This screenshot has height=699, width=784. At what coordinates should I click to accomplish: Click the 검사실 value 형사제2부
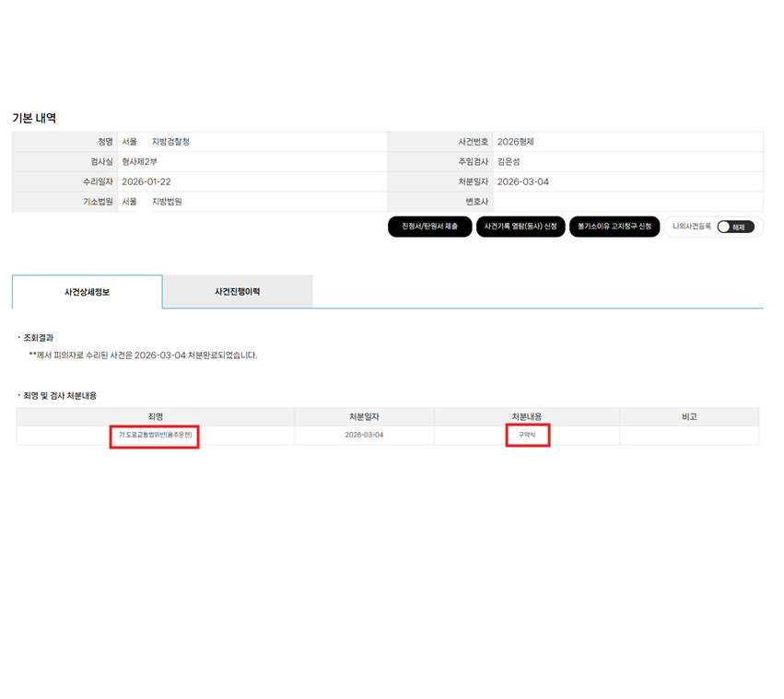[140, 162]
